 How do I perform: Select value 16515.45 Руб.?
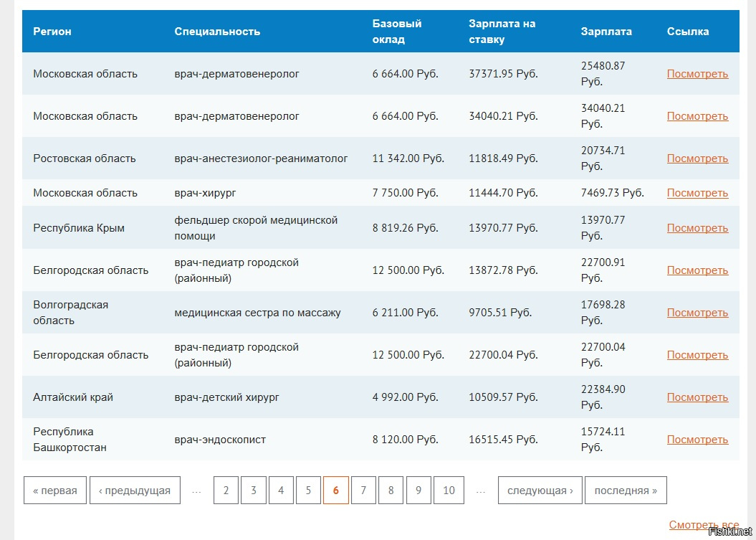[x=503, y=440]
